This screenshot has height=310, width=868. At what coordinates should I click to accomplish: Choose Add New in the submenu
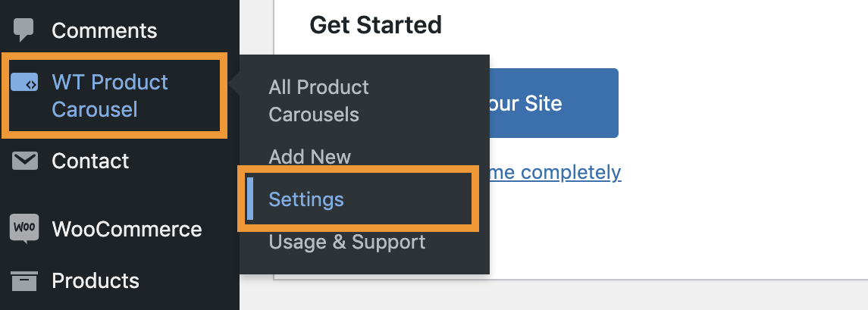[x=309, y=157]
